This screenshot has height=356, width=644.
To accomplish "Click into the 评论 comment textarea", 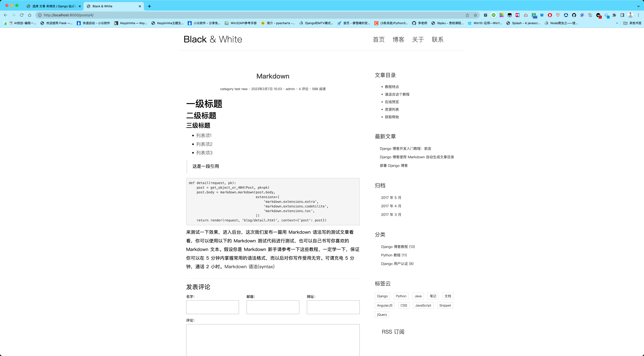I will point(273,340).
